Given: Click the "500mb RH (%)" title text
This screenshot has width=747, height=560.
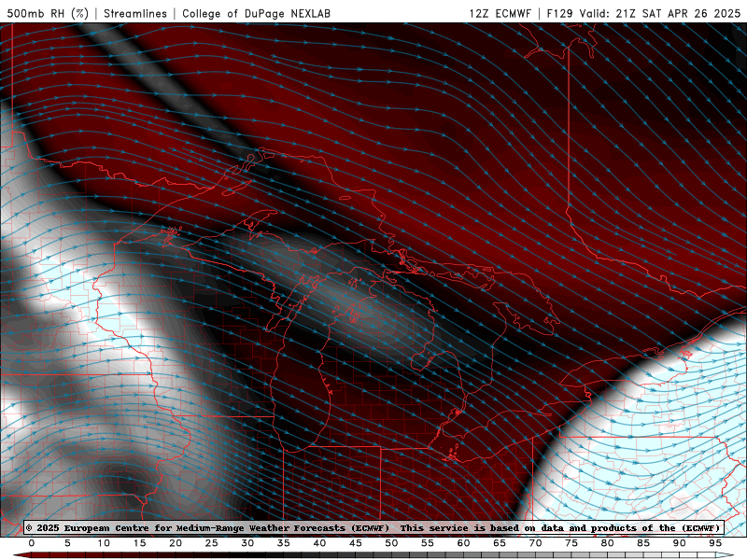Looking at the screenshot, I should 48,13.
